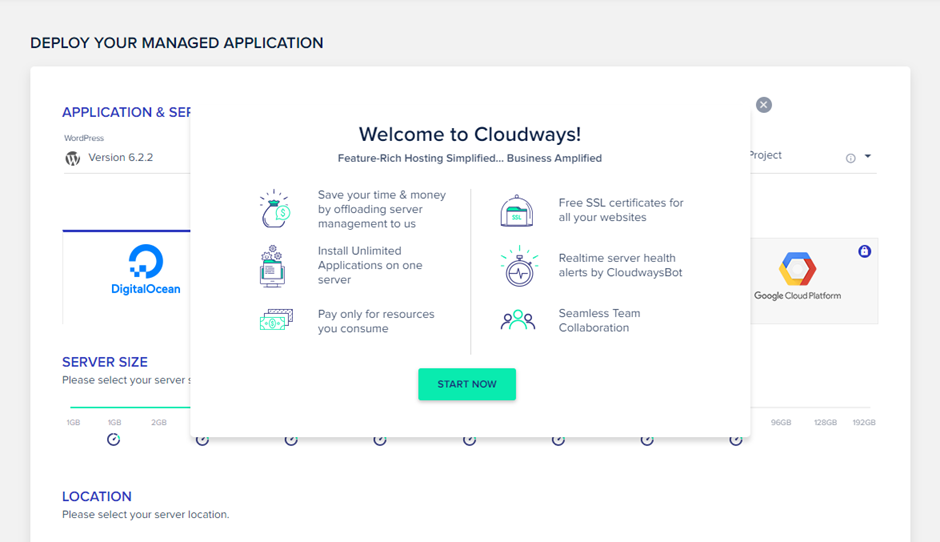
Task: Click the WordPress logo icon
Action: pos(72,158)
